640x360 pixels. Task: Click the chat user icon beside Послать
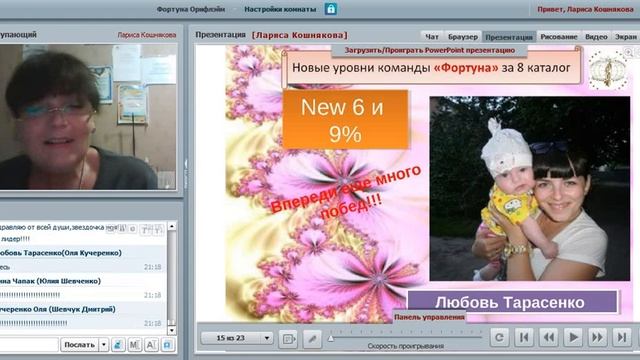click(118, 345)
